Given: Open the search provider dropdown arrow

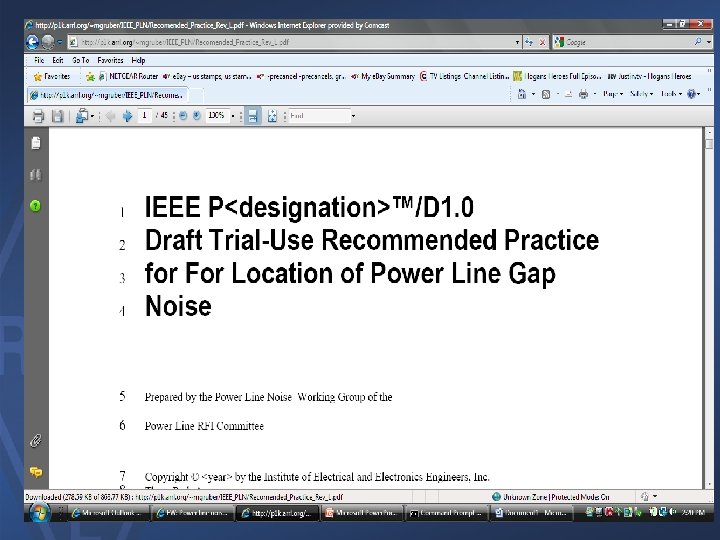Looking at the screenshot, I should tap(709, 42).
